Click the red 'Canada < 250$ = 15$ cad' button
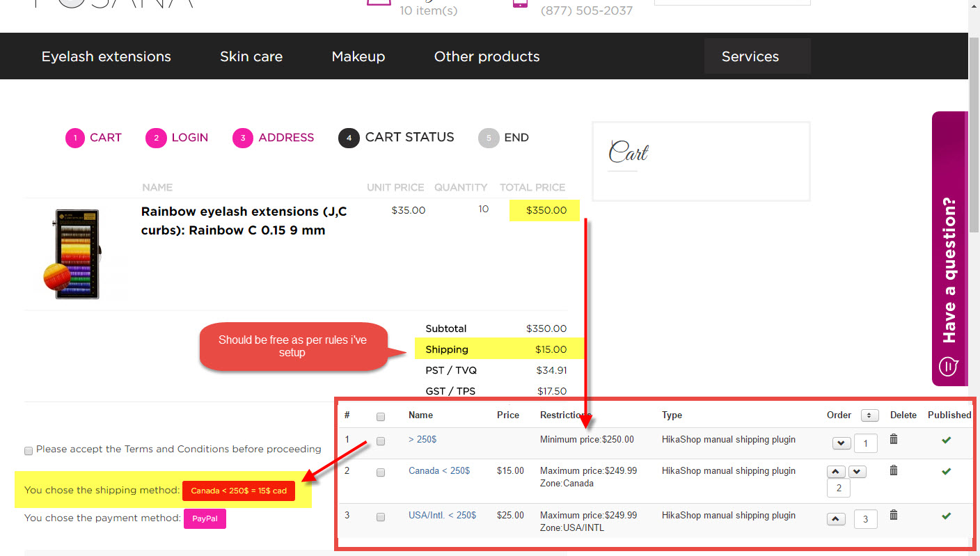Viewport: 980px width, 556px height. coord(239,491)
